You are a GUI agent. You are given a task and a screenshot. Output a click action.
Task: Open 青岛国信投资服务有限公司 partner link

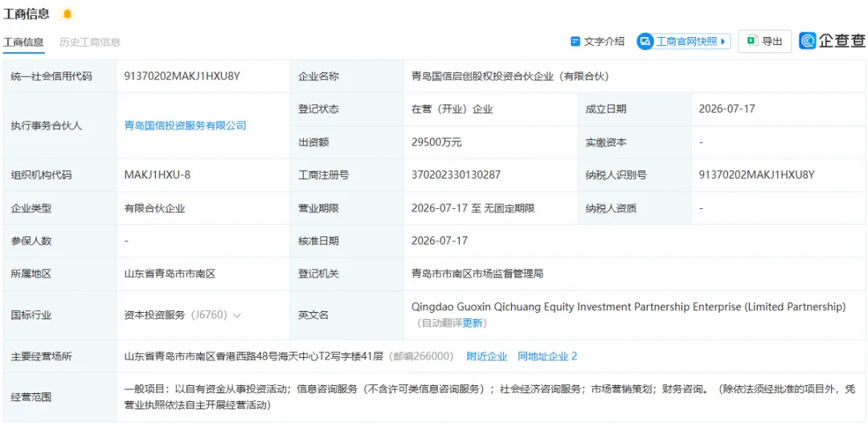[185, 125]
